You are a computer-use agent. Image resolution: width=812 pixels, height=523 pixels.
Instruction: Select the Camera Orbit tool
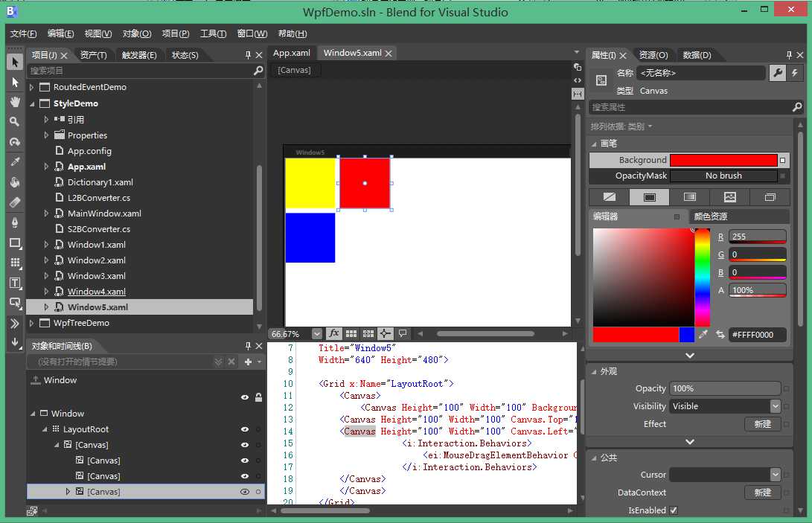(x=15, y=142)
